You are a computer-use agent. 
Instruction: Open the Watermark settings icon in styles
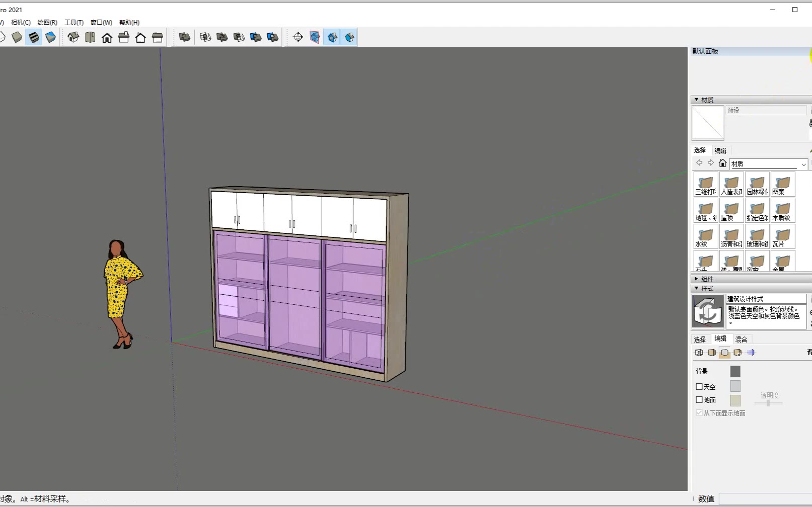(x=737, y=353)
